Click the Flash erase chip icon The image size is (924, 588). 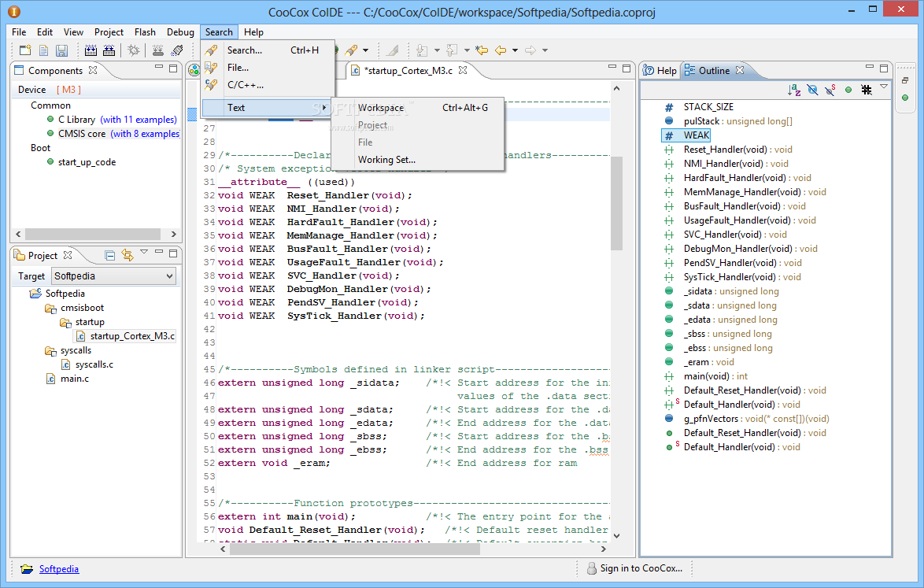click(x=177, y=50)
